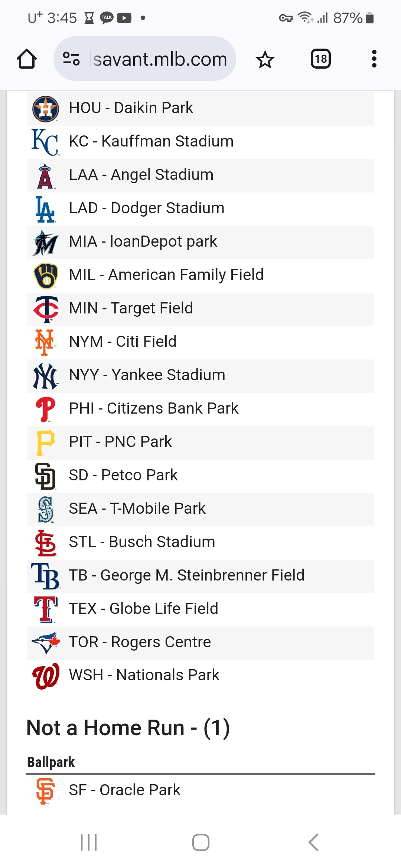The image size is (401, 868).
Task: Tap the Chrome home icon
Action: (27, 59)
